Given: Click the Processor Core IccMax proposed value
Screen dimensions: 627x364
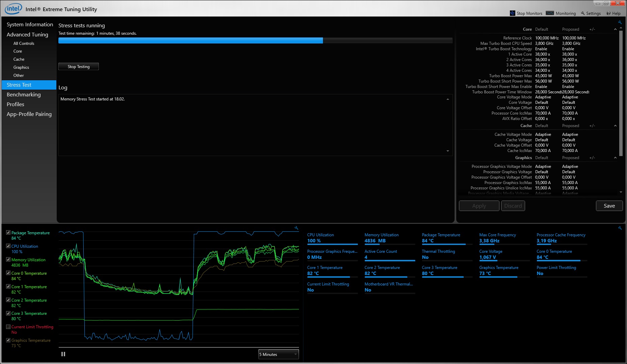Looking at the screenshot, I should (570, 113).
